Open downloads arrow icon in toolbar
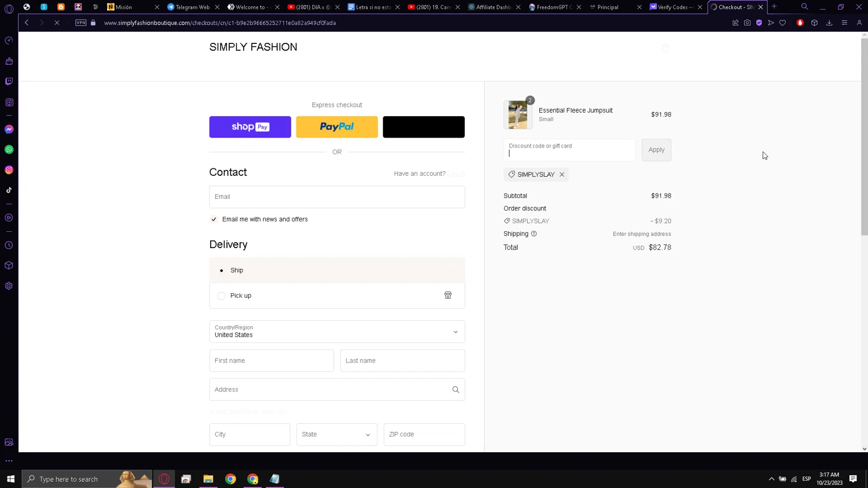The image size is (868, 488). click(x=829, y=23)
